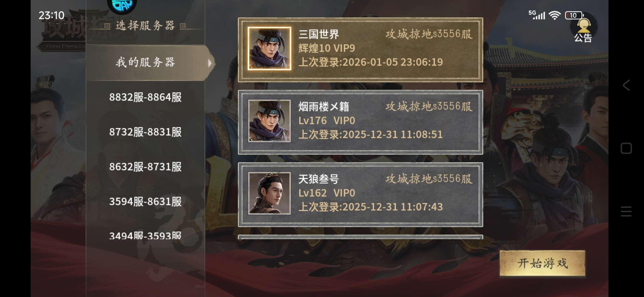Viewport: 644px width, 297px height.
Task: Select 三国世界 character avatar
Action: 269,48
